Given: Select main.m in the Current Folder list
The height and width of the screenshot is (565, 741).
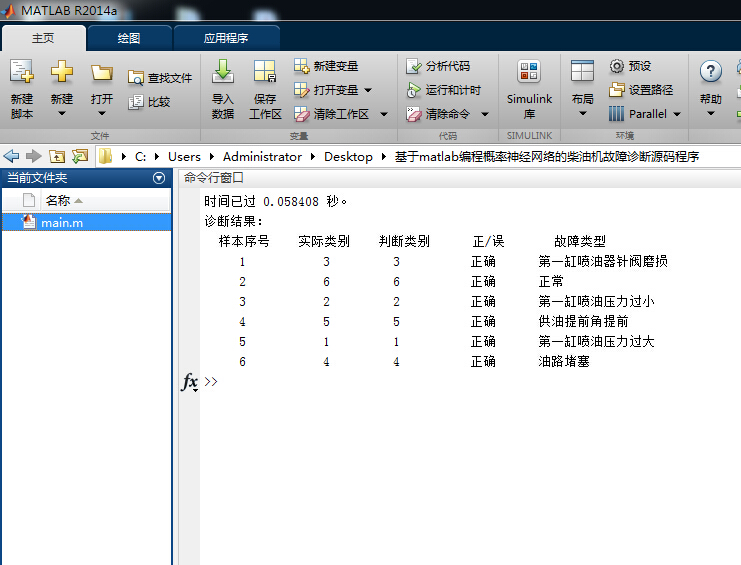Looking at the screenshot, I should point(86,223).
